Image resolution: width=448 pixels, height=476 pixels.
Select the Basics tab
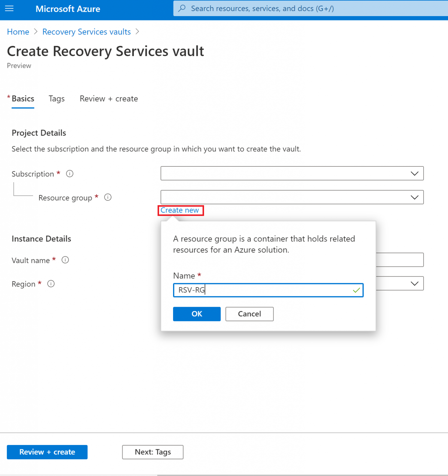click(x=23, y=99)
